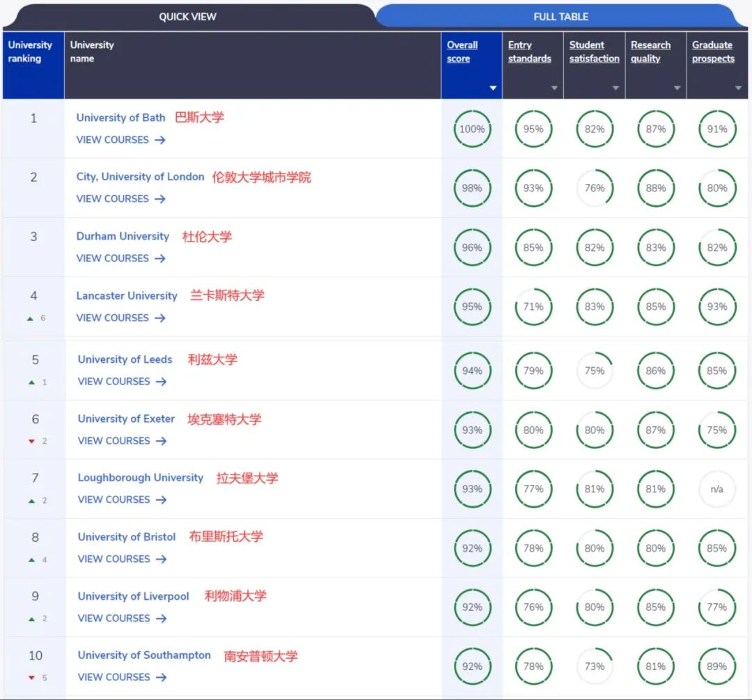
Task: Click the Chinese label 伦敦大学城市学院
Action: [261, 177]
